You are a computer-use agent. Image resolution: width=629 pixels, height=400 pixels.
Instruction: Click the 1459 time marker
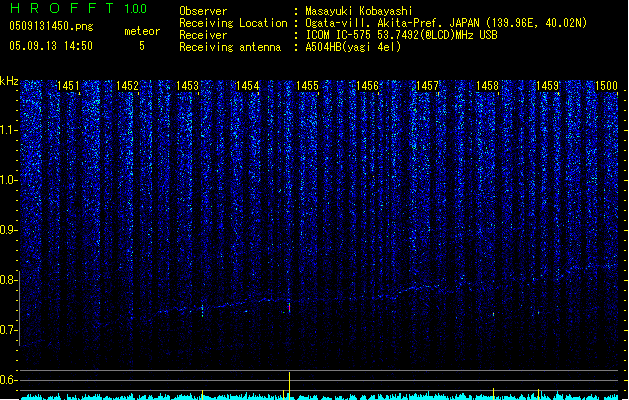click(547, 85)
